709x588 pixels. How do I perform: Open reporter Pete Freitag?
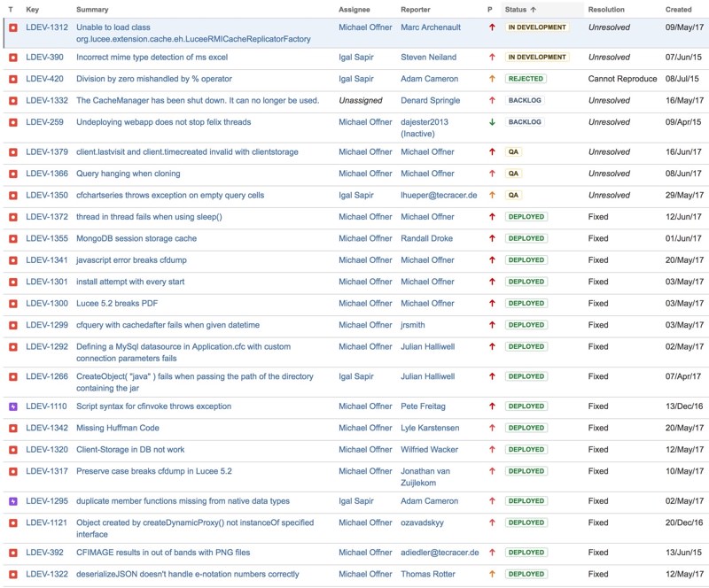(423, 406)
